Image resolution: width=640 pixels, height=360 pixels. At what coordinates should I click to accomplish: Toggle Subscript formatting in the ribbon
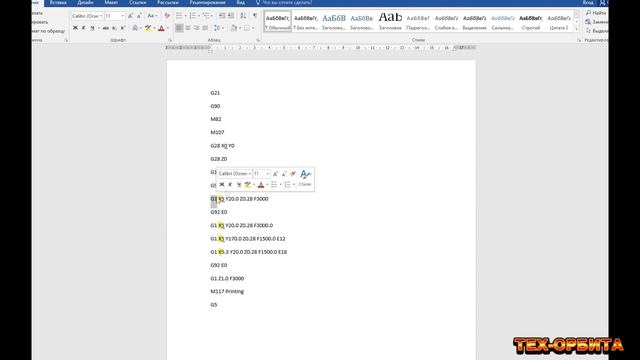(114, 28)
